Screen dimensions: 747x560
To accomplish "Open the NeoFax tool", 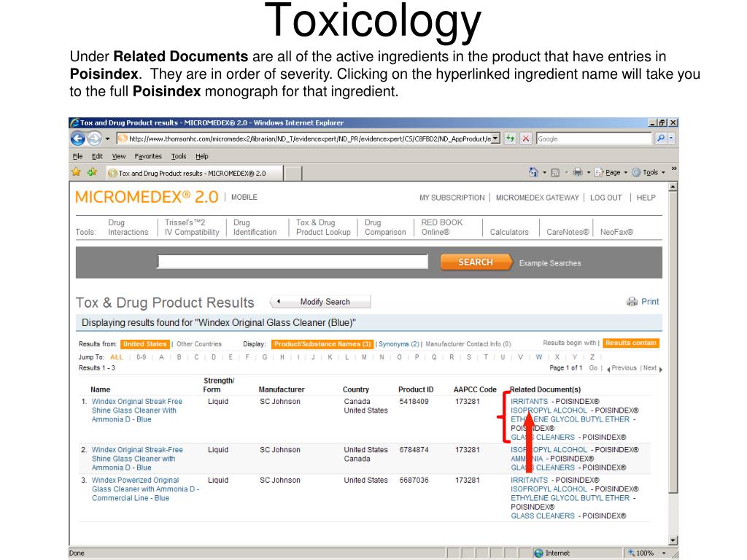I will coord(616,232).
